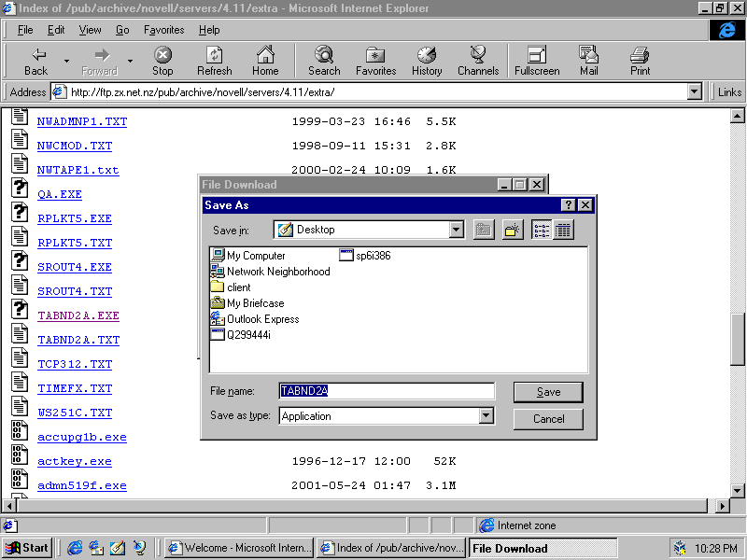Select the sp6i386 file

365,256
